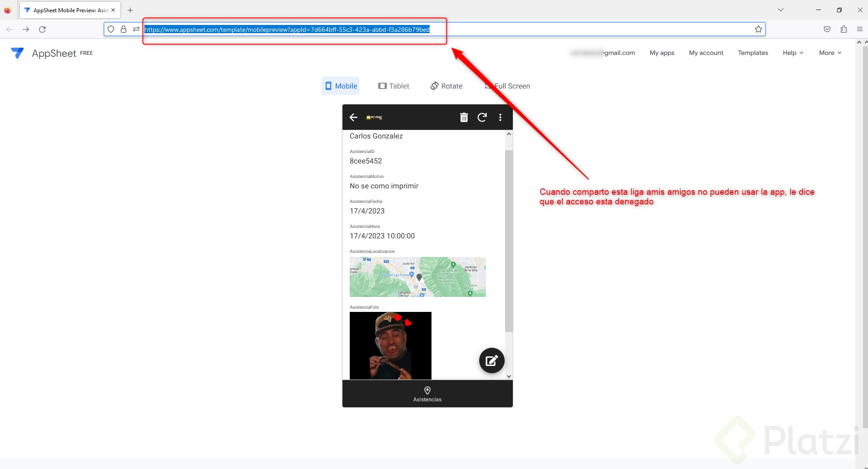Click the floating edit pencil button

(492, 360)
